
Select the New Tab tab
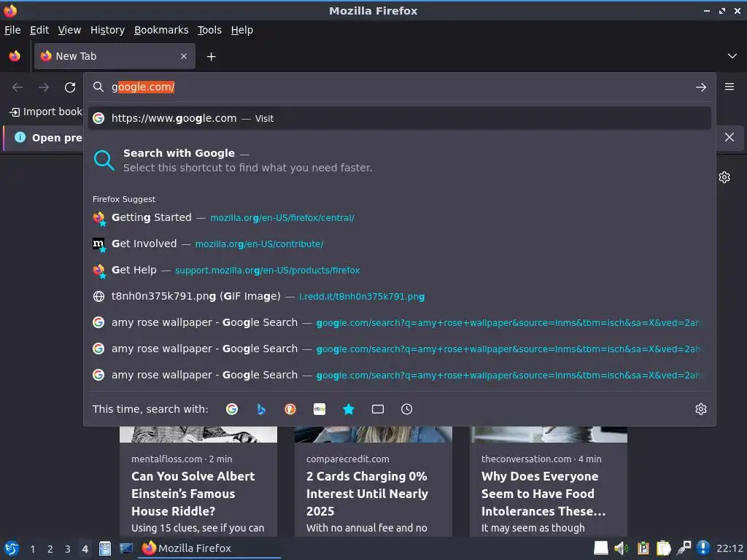(115, 56)
